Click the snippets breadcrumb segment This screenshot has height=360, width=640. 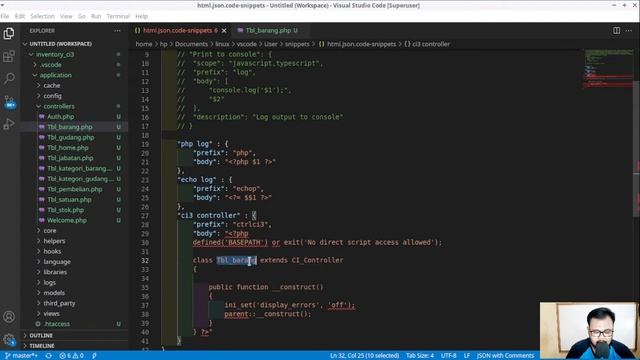(x=297, y=44)
